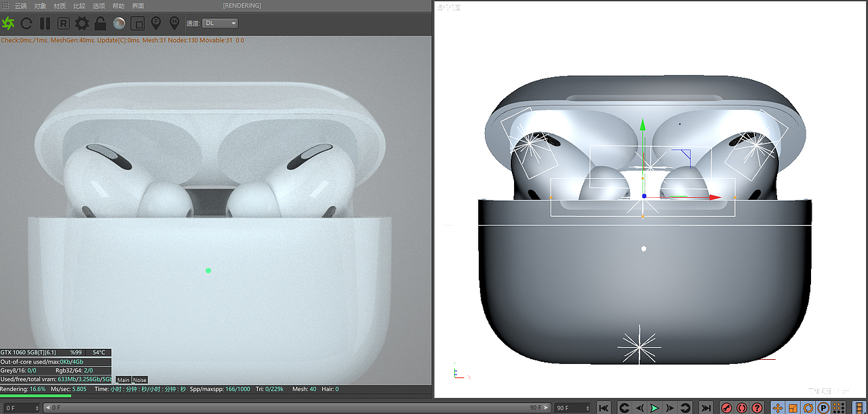Image resolution: width=868 pixels, height=414 pixels.
Task: Open the 比较 menu
Action: pos(79,5)
